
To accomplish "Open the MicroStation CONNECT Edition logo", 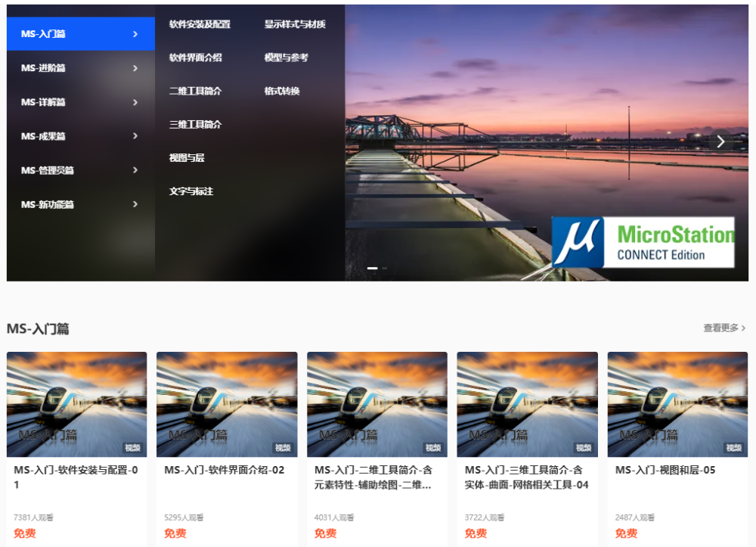I will (x=643, y=242).
